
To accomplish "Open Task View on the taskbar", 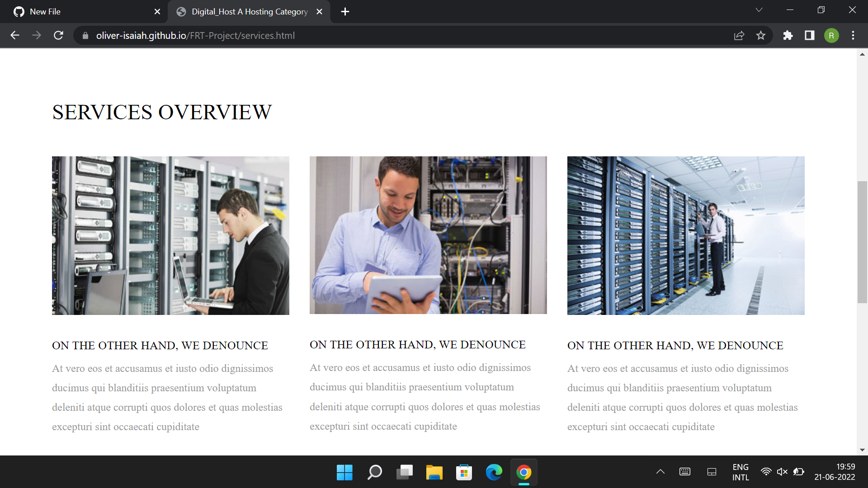I will click(404, 472).
